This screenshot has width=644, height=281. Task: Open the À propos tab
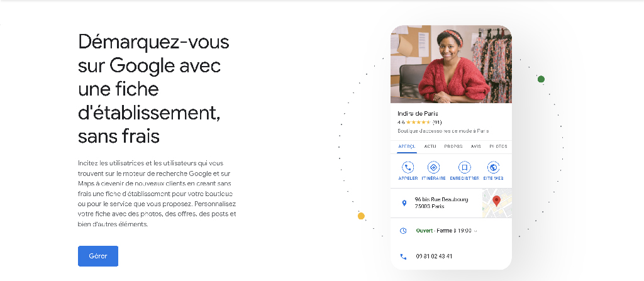(453, 146)
